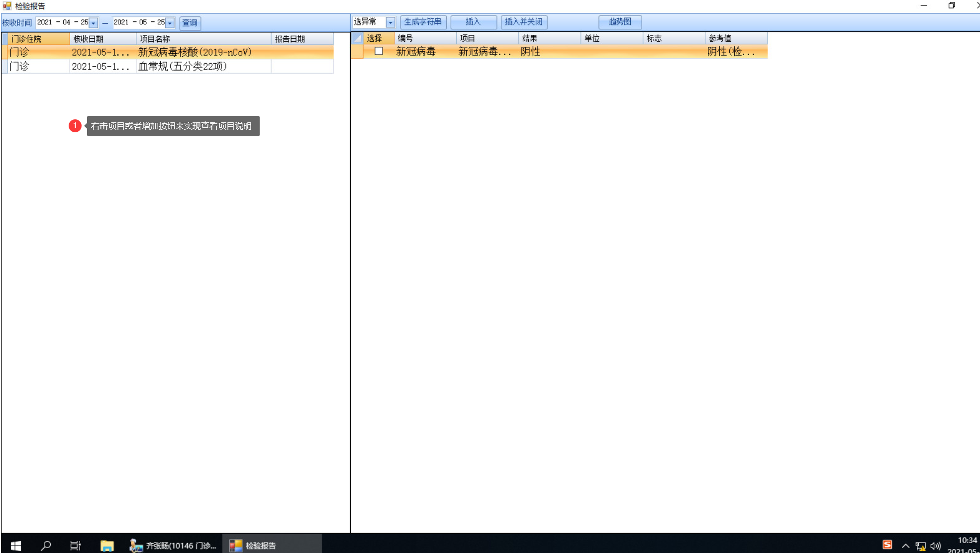Click the taskbar search icon

coord(46,546)
